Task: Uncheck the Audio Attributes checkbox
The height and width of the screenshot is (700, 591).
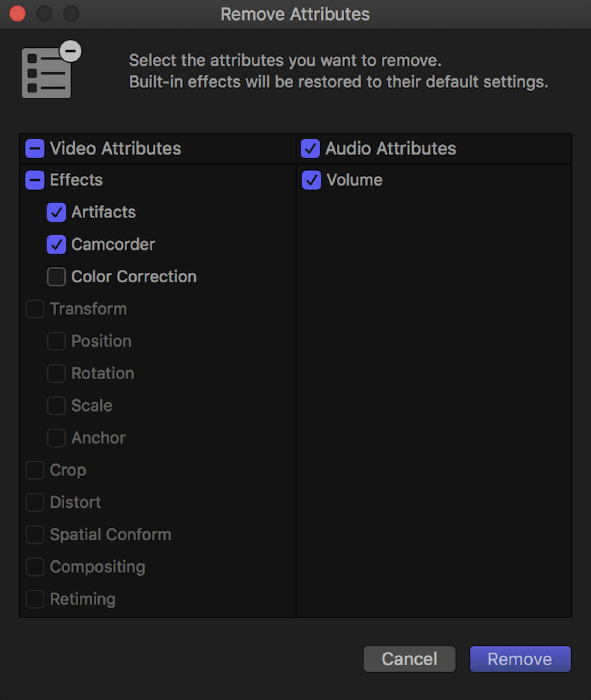Action: pyautogui.click(x=310, y=148)
